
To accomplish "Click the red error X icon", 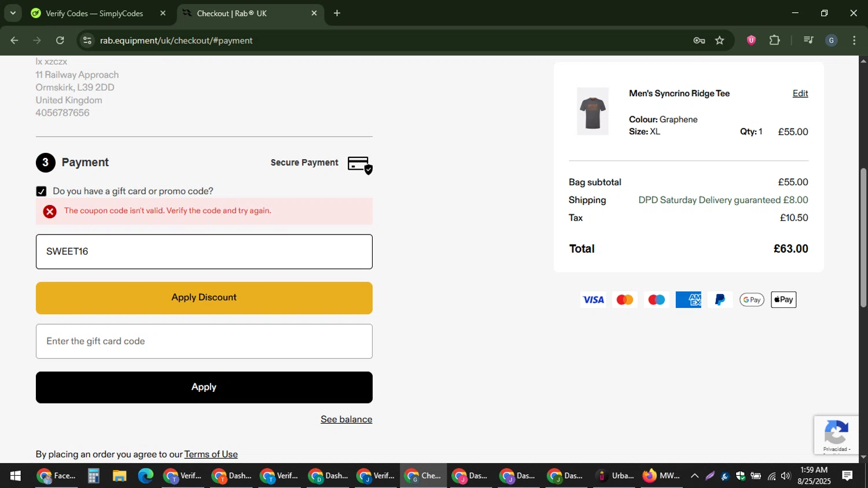I will click(50, 211).
